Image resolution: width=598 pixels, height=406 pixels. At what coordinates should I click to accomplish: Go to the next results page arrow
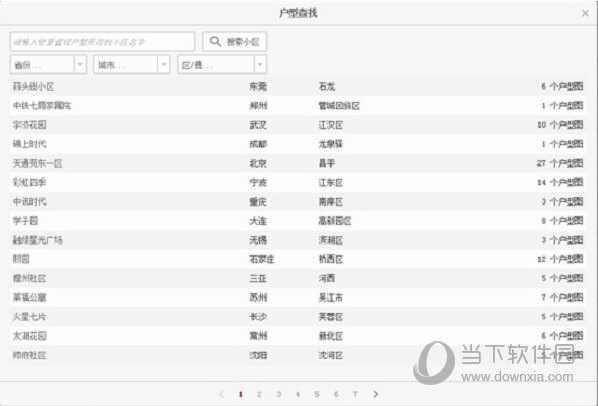376,394
